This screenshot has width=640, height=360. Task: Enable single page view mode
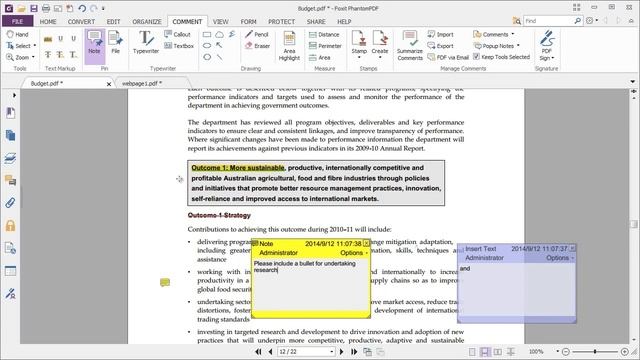[x=472, y=352]
